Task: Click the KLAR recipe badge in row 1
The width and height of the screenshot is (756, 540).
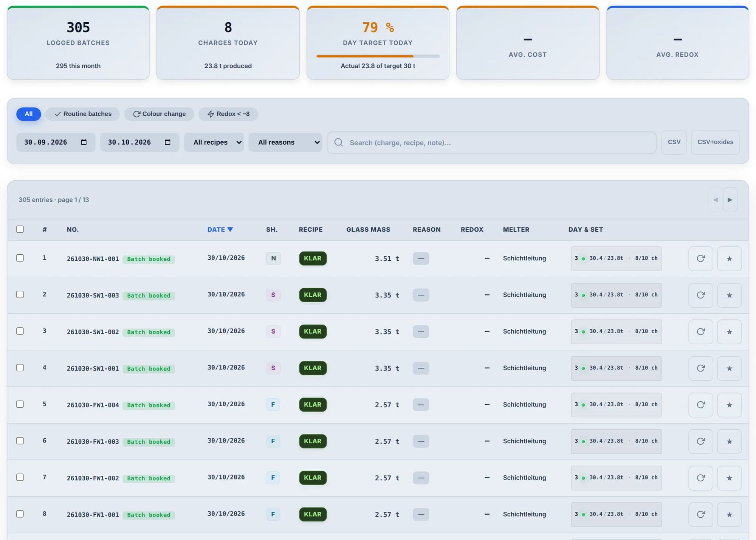Action: coord(313,258)
